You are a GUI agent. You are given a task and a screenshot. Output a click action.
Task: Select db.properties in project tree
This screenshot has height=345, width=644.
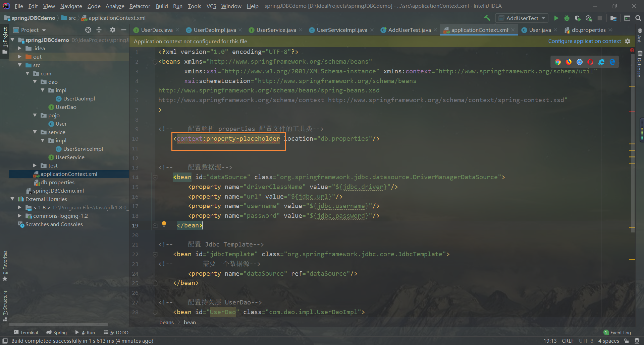(x=57, y=182)
